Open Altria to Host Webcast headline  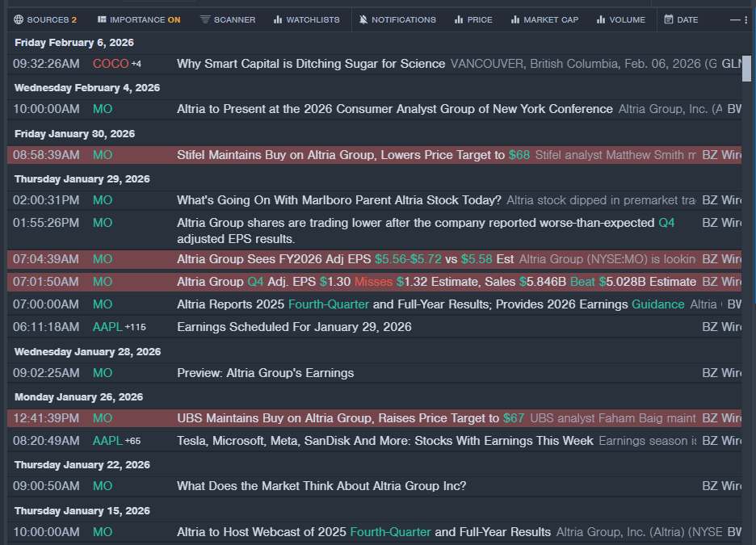tap(364, 532)
